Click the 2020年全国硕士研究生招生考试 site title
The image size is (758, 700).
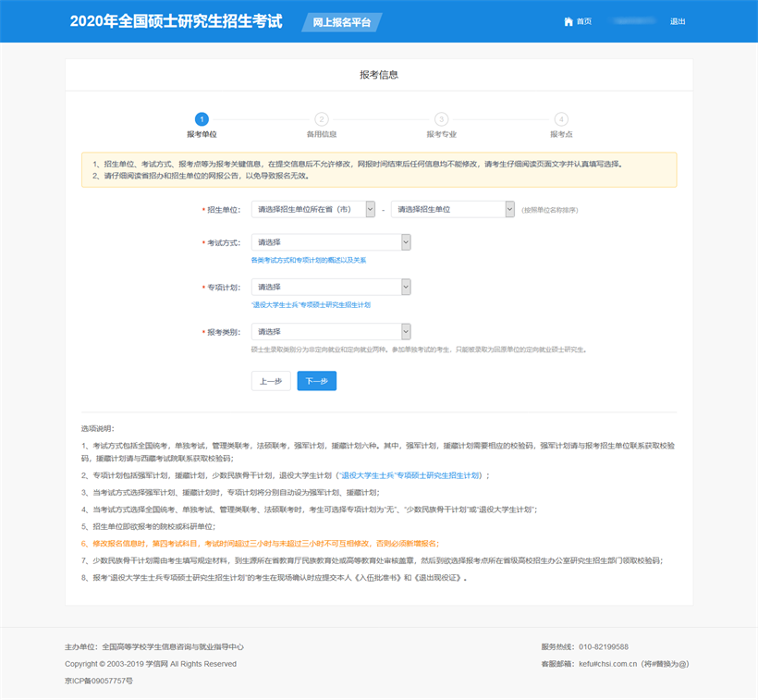pyautogui.click(x=176, y=21)
